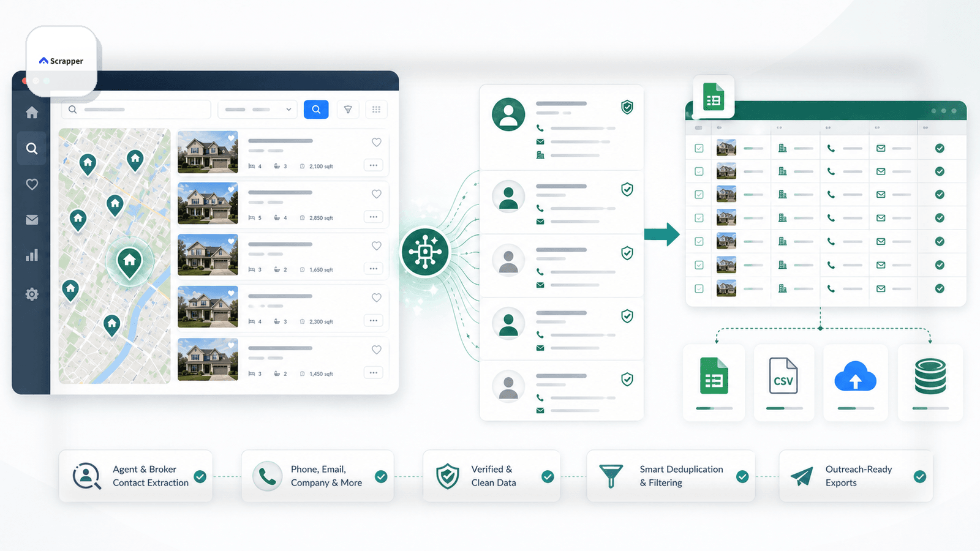Favorite the 2,300 sqft listing
980x551 pixels.
point(377,298)
